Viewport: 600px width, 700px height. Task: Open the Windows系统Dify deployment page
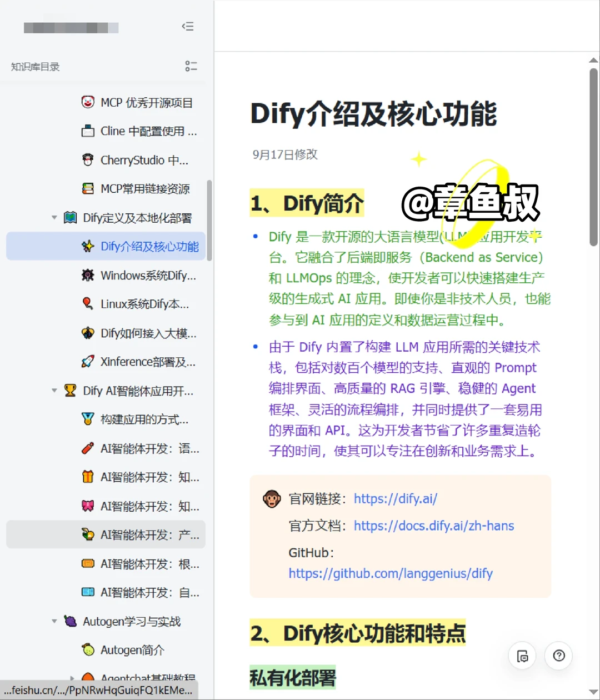147,275
